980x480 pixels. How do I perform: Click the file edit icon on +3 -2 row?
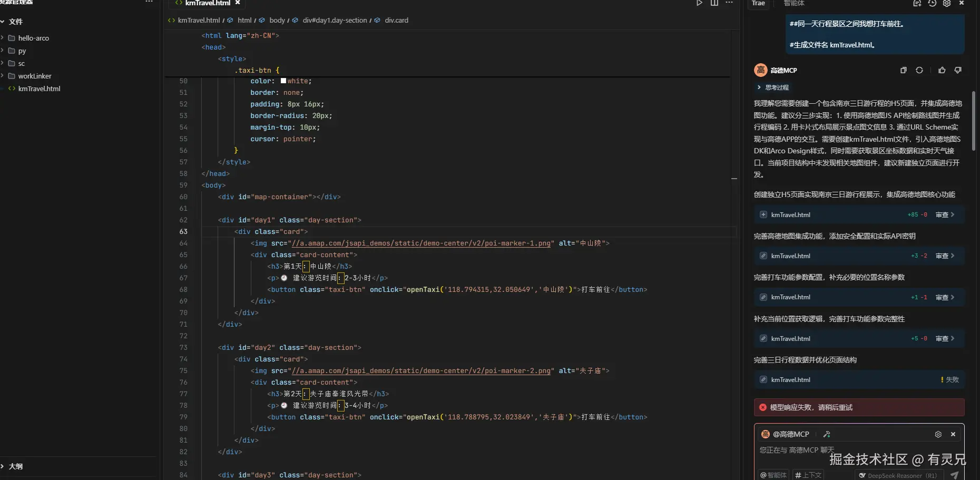tap(763, 256)
